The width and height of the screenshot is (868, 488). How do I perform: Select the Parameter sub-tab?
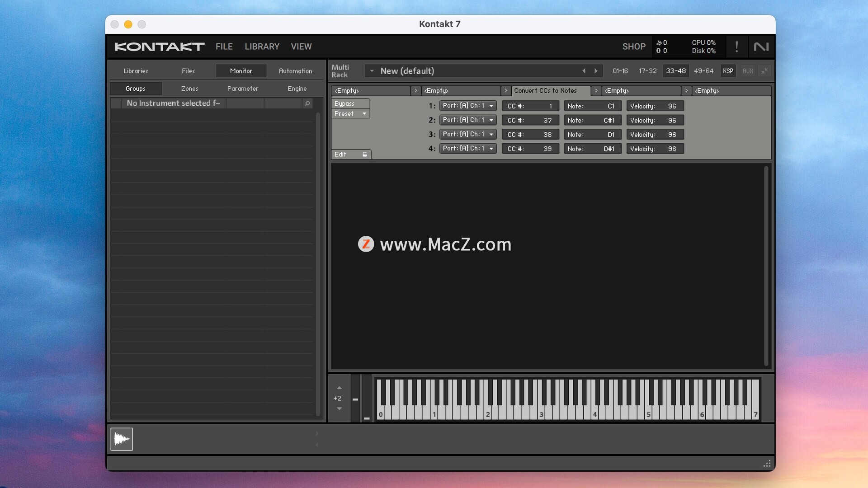coord(243,89)
